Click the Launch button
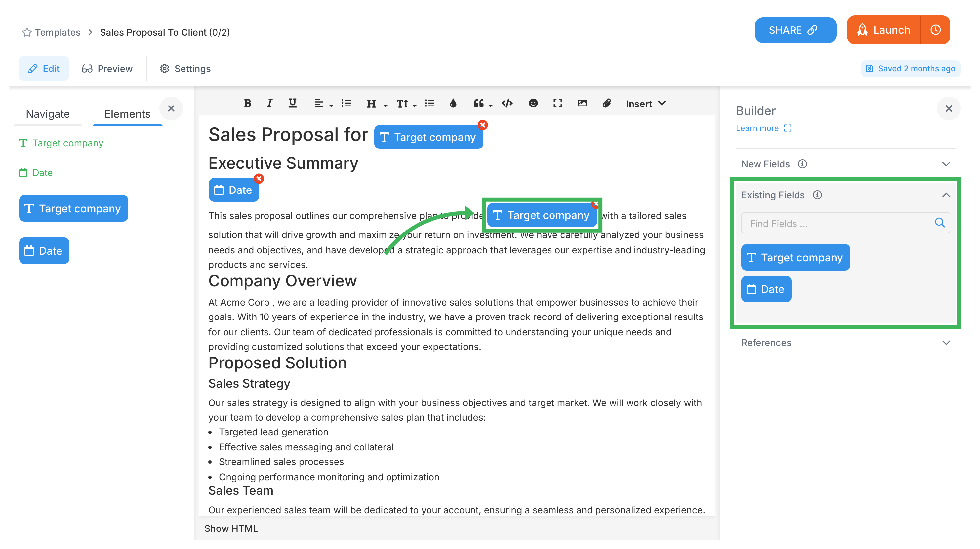The image size is (980, 549). tap(883, 30)
